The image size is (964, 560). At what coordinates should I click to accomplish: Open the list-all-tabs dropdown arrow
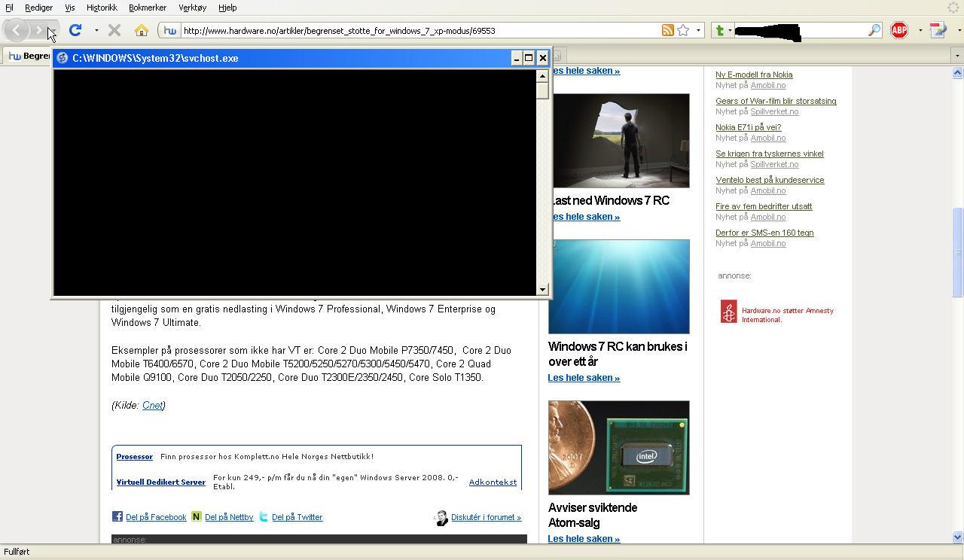coord(957,56)
